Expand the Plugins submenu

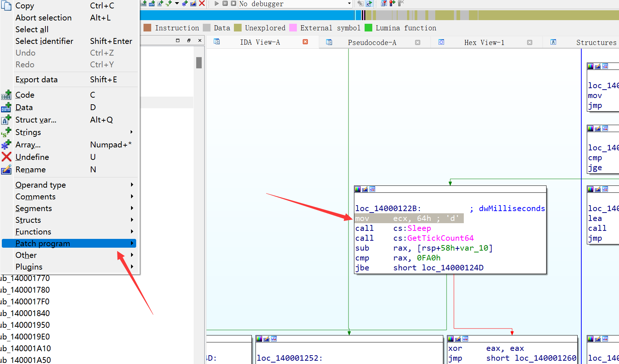[70, 267]
